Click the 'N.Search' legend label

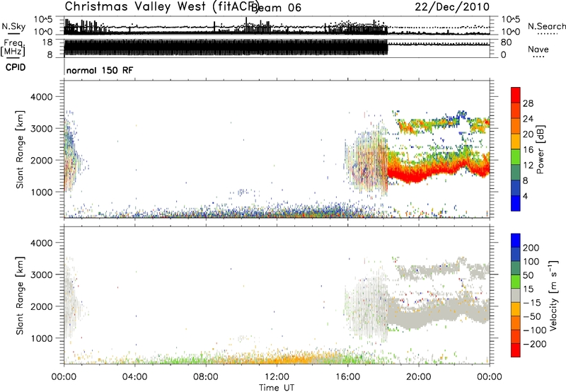pos(546,26)
